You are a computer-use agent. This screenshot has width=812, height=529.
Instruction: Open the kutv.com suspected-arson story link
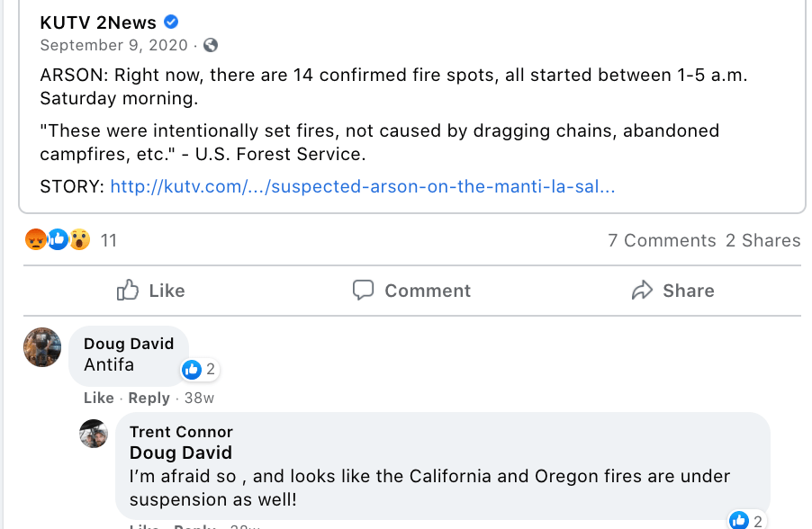pyautogui.click(x=362, y=187)
